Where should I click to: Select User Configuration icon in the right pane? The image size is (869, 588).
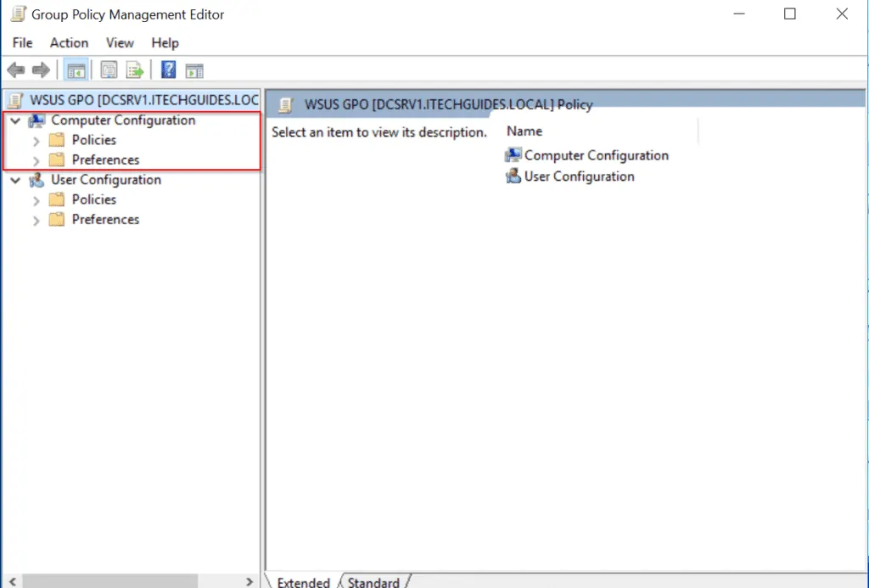pos(513,176)
